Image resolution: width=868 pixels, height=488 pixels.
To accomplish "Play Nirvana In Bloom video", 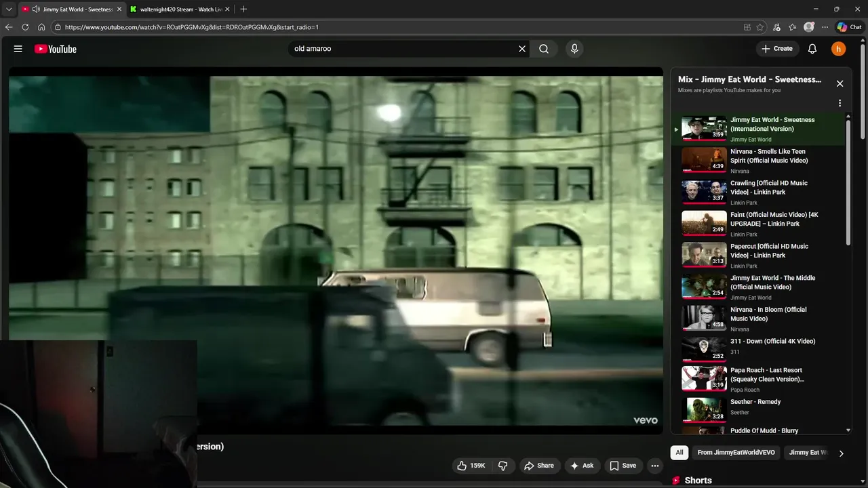I will pos(758,319).
